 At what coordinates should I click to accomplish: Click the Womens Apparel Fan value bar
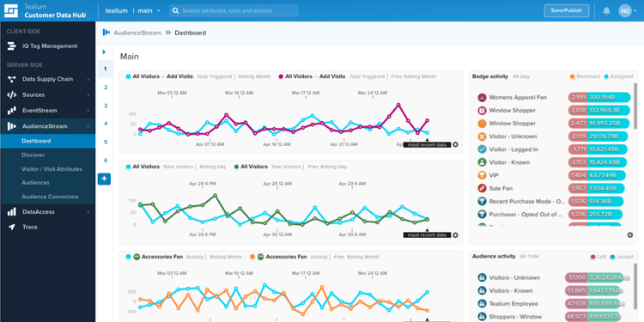(599, 97)
